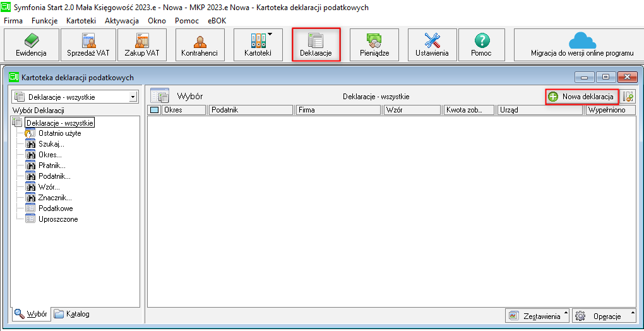Expand the Kartoteki toolbar dropdown arrow
This screenshot has height=331, width=644.
click(x=270, y=35)
